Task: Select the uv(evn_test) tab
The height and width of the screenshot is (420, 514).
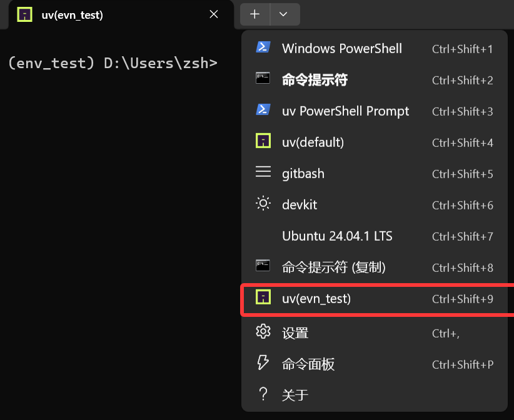Action: (x=121, y=15)
